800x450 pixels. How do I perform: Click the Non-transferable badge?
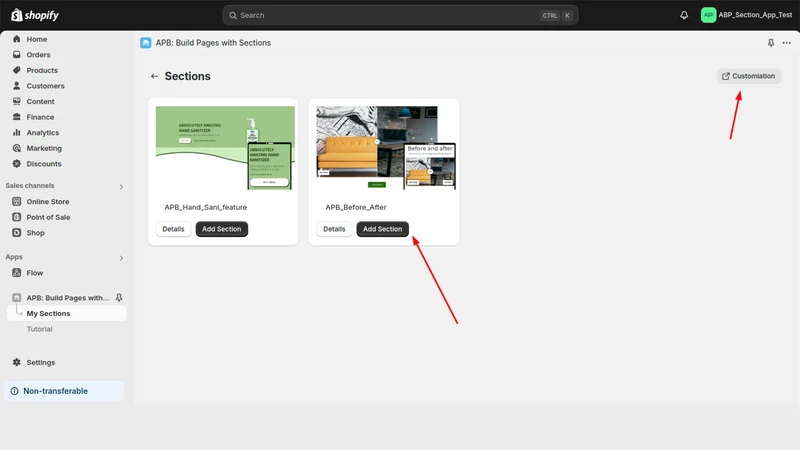[64, 391]
